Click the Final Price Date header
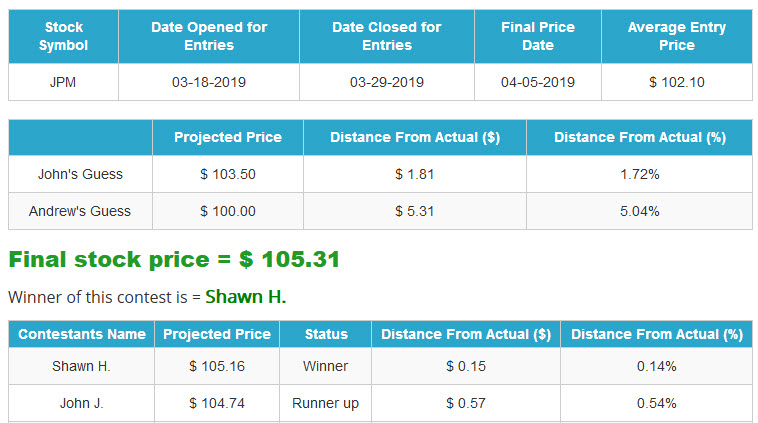The image size is (758, 423). coord(538,36)
